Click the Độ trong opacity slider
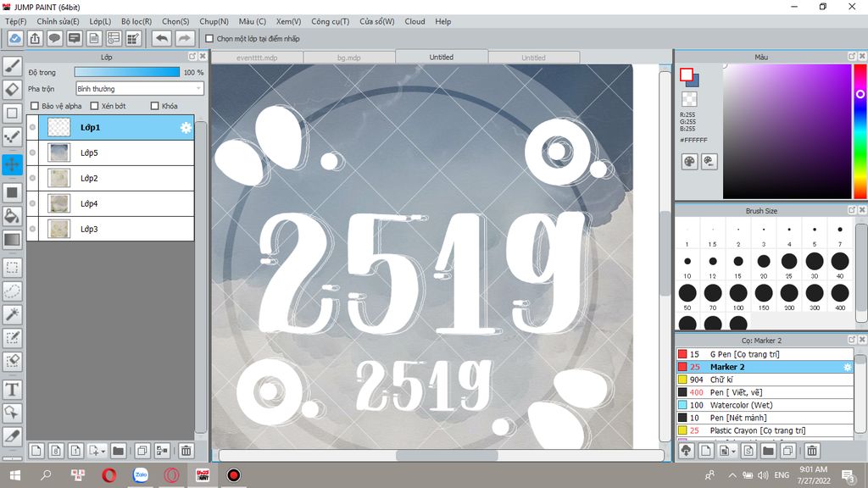The image size is (868, 488). pos(127,72)
